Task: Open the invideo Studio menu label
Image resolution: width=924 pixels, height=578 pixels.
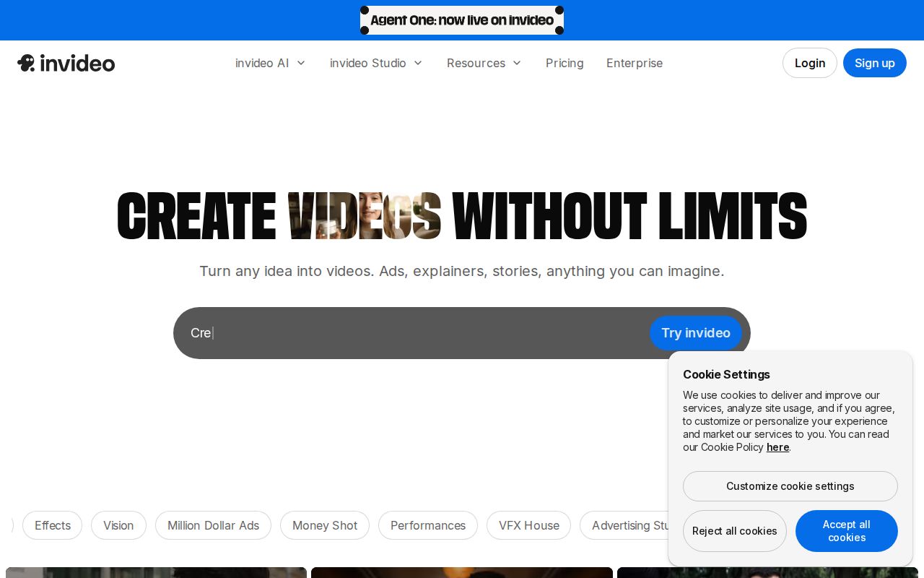Action: 368,63
